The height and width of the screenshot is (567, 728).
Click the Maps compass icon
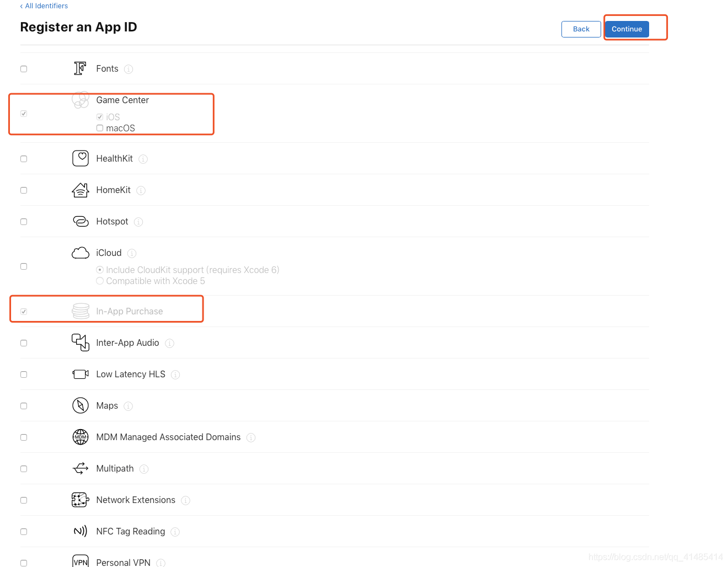point(81,405)
